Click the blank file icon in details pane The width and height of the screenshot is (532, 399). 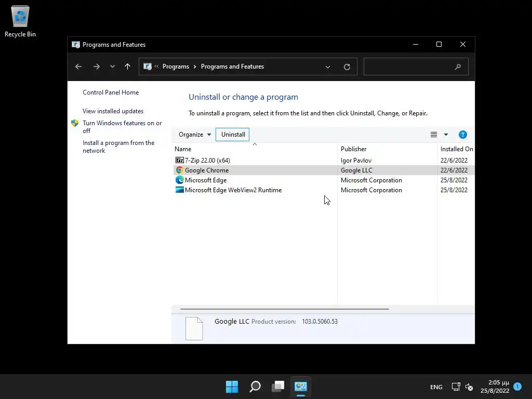point(194,328)
